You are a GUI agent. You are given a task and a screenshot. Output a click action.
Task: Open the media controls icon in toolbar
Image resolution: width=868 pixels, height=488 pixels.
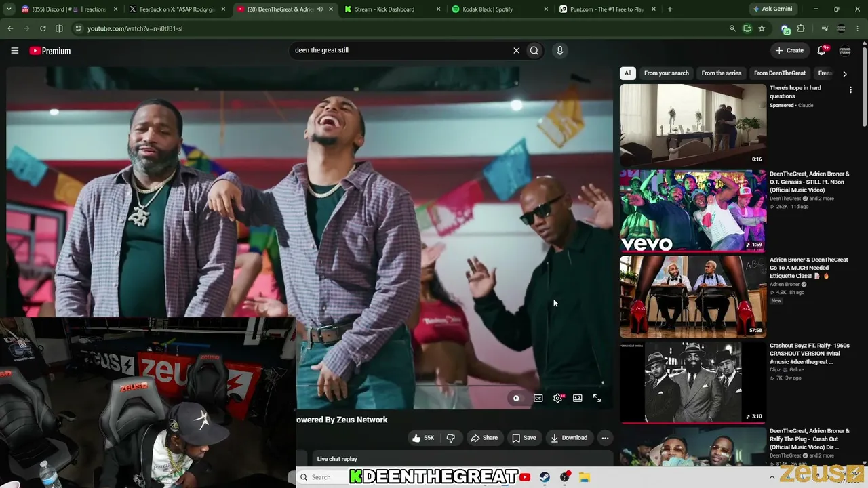[825, 28]
